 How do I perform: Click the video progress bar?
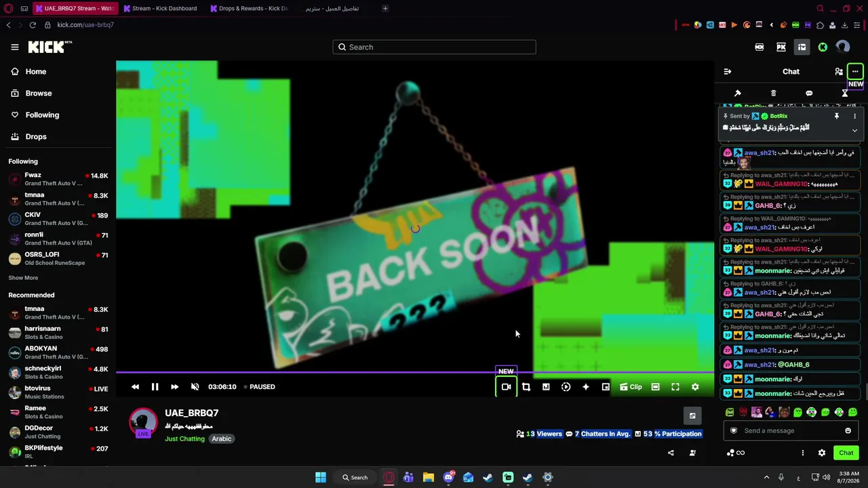415,372
